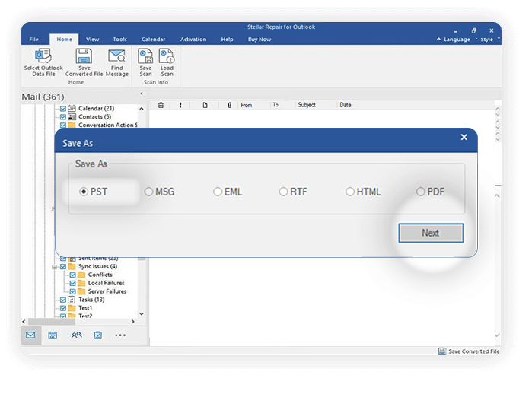The image size is (532, 394).
Task: Choose the EML format option
Action: tap(218, 192)
